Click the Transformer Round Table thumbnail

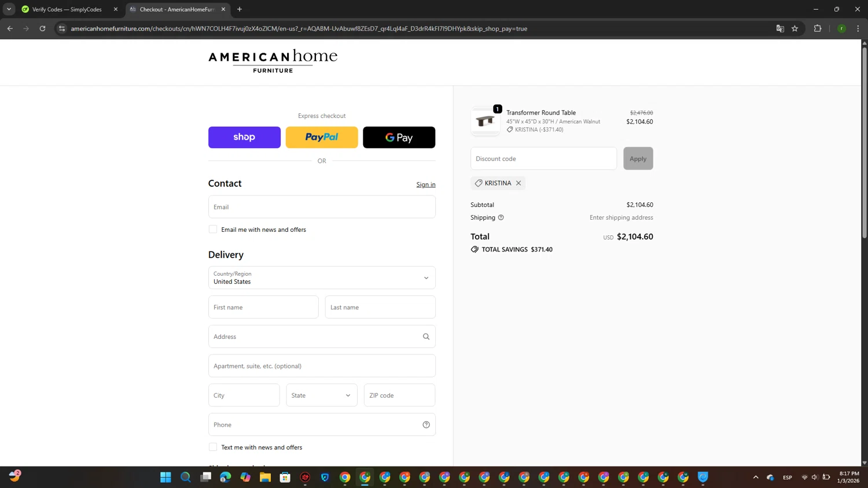(485, 121)
